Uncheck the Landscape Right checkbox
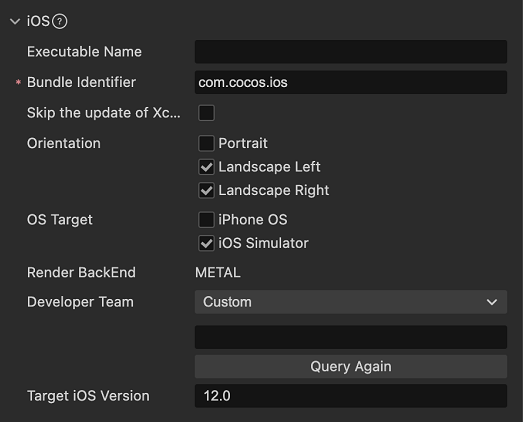 click(206, 190)
